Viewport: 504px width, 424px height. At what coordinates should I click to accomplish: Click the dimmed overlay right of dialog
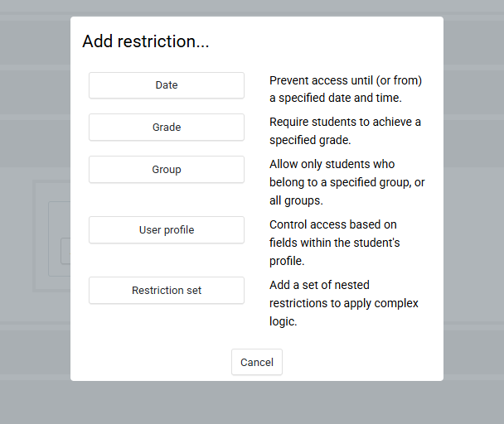[472, 207]
